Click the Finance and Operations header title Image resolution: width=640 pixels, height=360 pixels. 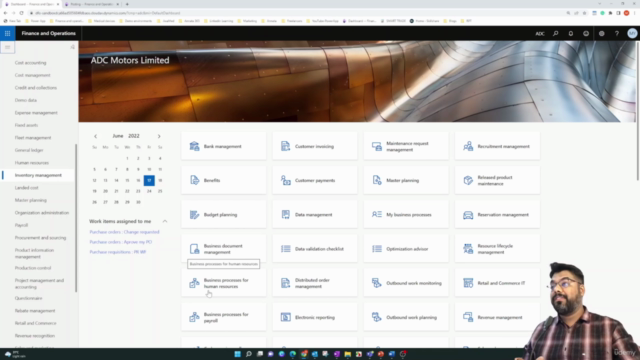tap(49, 33)
